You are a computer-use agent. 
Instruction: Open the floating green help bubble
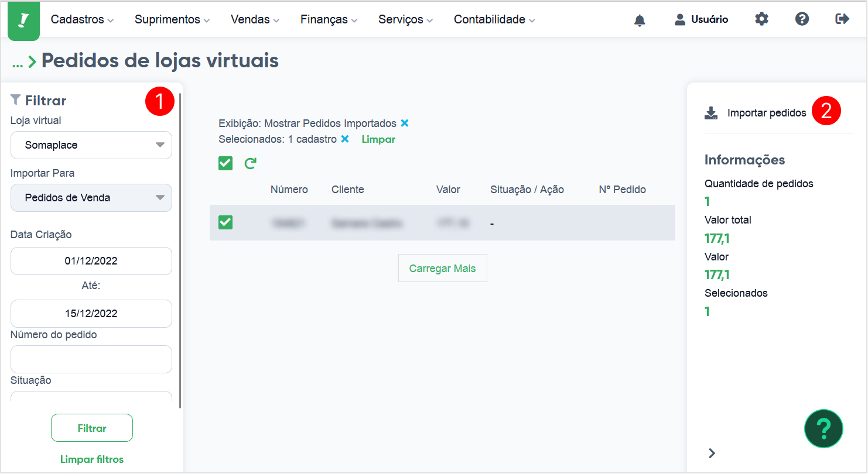(823, 429)
